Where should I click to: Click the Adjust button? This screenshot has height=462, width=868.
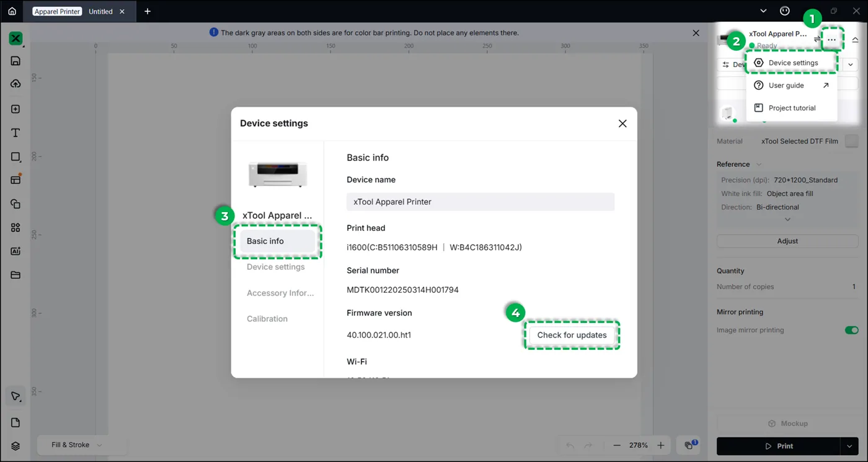[787, 241]
